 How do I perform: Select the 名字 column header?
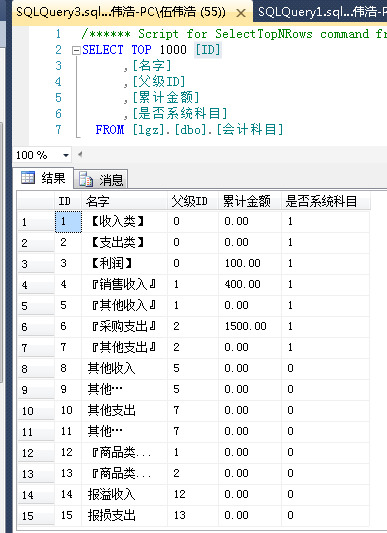point(124,201)
